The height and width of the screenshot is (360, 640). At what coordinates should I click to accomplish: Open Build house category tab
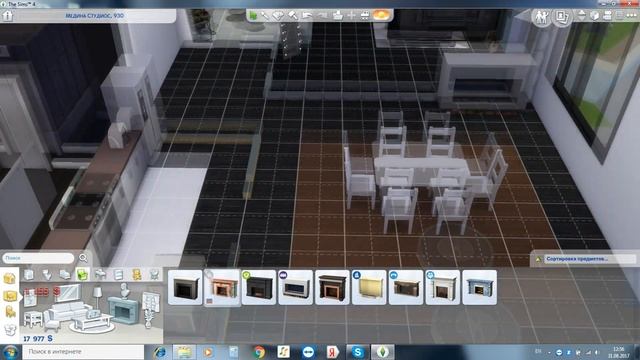9,278
